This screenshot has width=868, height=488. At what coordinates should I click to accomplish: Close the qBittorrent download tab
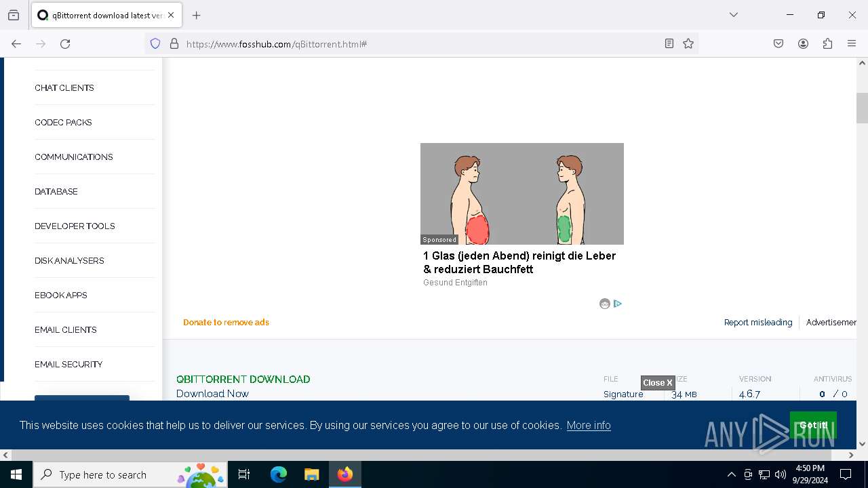pos(172,15)
